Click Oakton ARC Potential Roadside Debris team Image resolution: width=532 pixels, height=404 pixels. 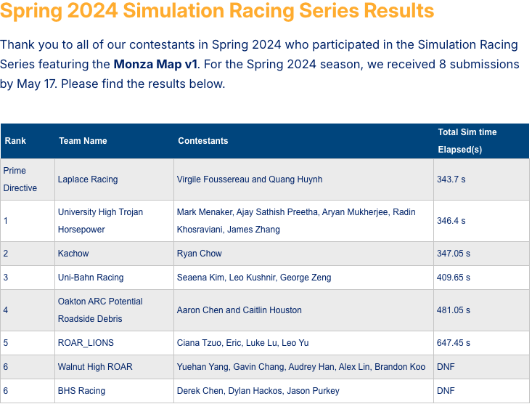100,310
